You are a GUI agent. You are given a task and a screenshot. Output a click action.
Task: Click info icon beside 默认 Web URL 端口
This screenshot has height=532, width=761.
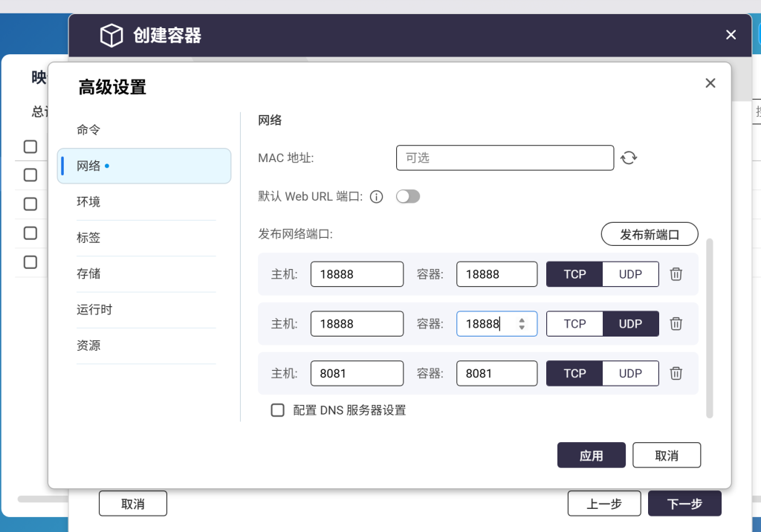376,197
